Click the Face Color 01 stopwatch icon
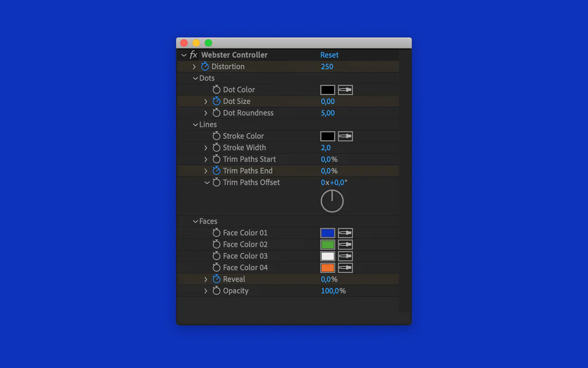The height and width of the screenshot is (368, 588). (x=216, y=233)
